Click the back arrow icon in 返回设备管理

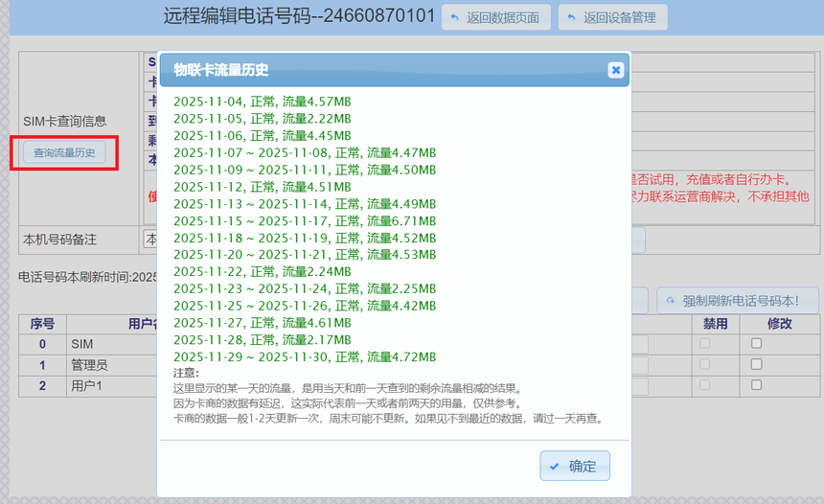point(571,18)
